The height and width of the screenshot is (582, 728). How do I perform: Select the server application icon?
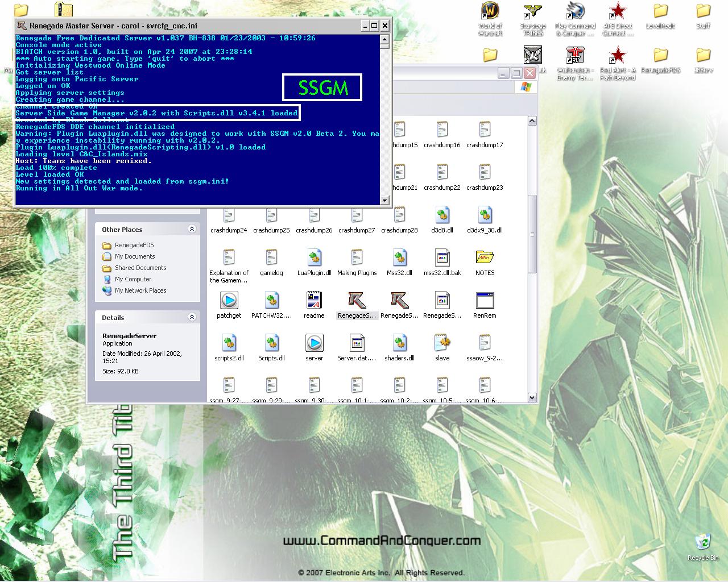pyautogui.click(x=314, y=343)
